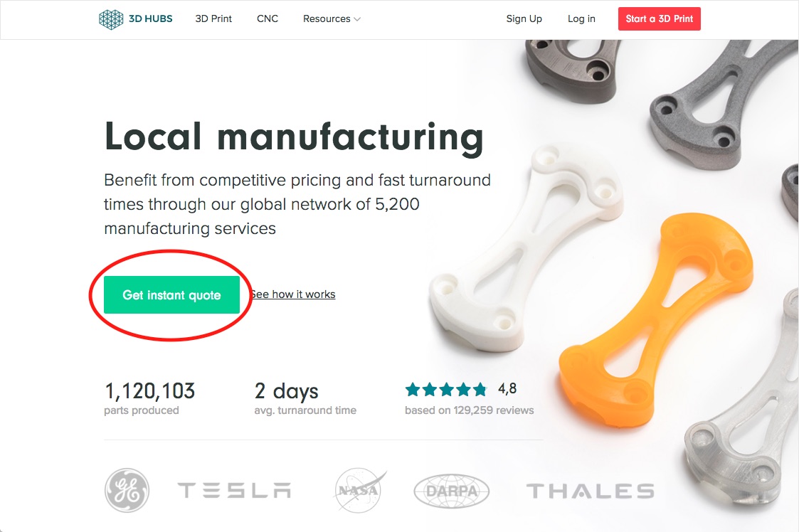Follow the See how it works link
Viewport: 799px width, 532px height.
(x=293, y=294)
